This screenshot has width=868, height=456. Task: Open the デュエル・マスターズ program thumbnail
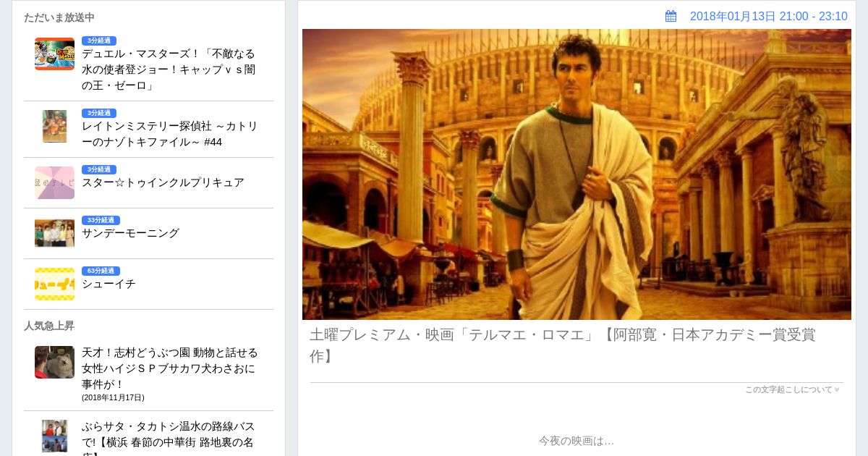tap(54, 54)
